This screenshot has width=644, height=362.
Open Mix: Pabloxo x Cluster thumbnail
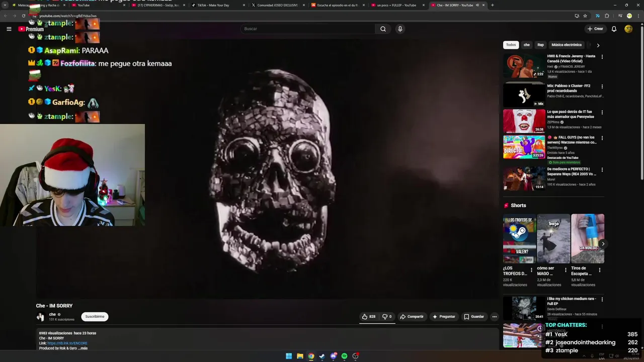pos(524,95)
